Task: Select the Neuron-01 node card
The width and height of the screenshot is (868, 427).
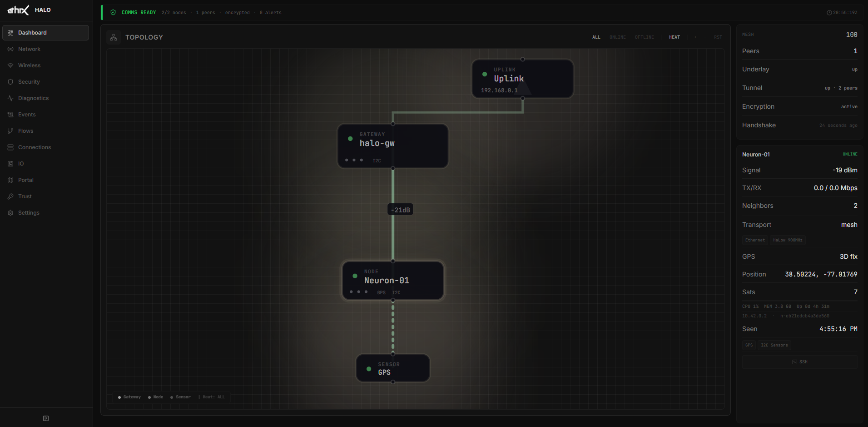Action: click(393, 281)
